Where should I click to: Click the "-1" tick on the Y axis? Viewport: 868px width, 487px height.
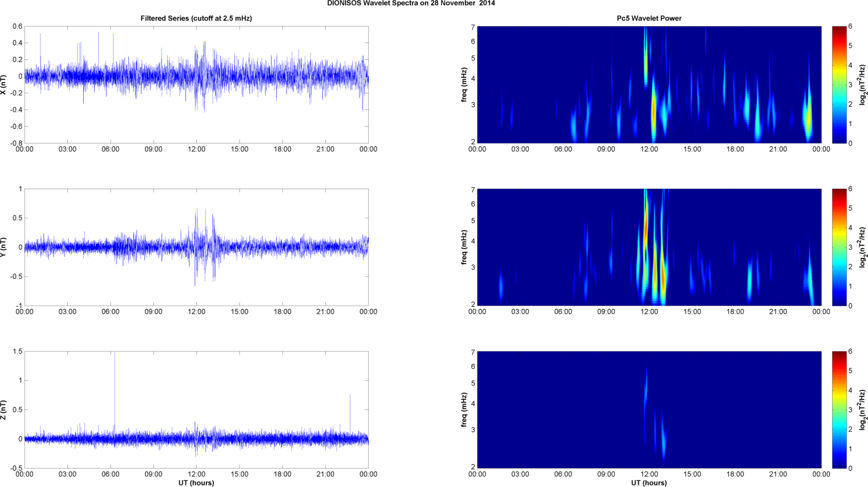pyautogui.click(x=19, y=306)
